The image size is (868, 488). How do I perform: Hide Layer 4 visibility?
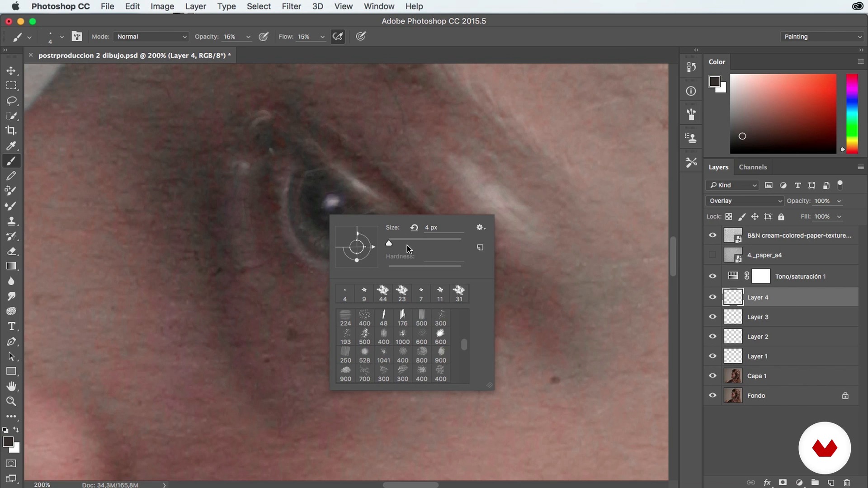pos(712,297)
